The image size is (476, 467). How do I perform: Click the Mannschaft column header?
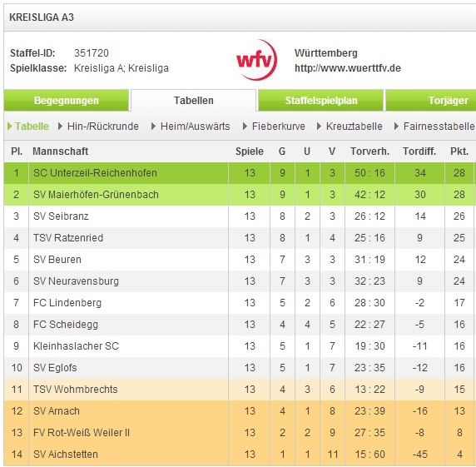(61, 152)
